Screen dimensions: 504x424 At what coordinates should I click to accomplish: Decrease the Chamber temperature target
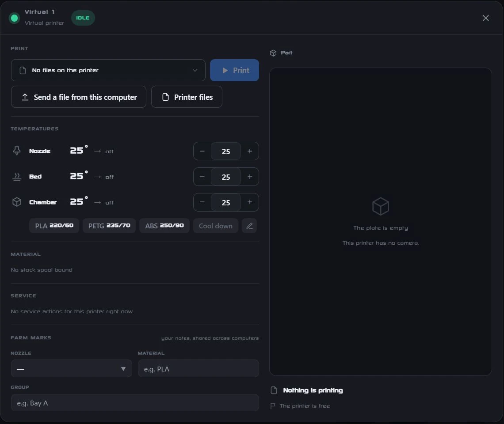202,202
